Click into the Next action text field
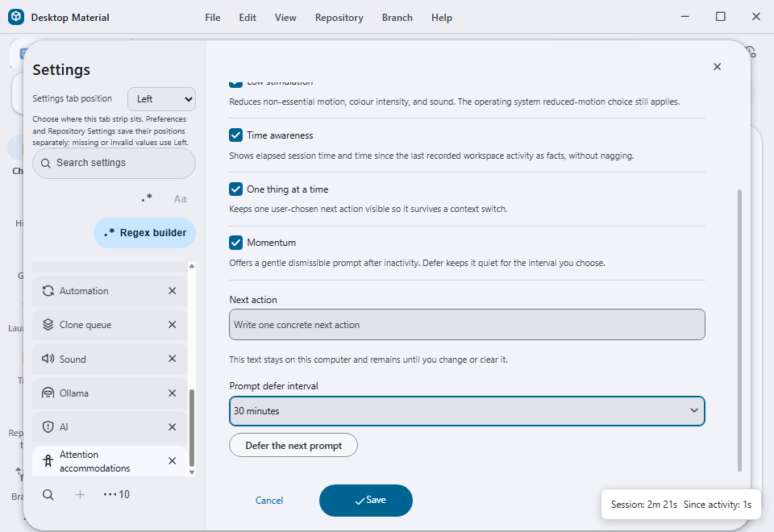 pos(467,325)
